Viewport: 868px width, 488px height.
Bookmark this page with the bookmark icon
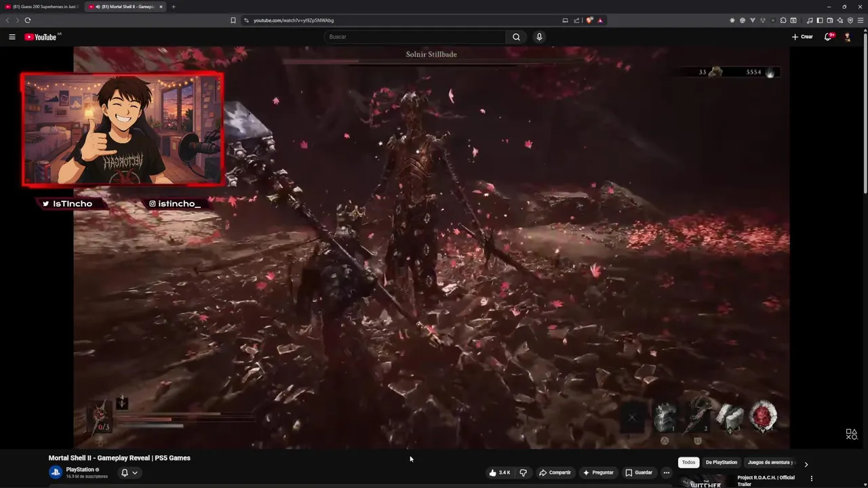(x=233, y=20)
